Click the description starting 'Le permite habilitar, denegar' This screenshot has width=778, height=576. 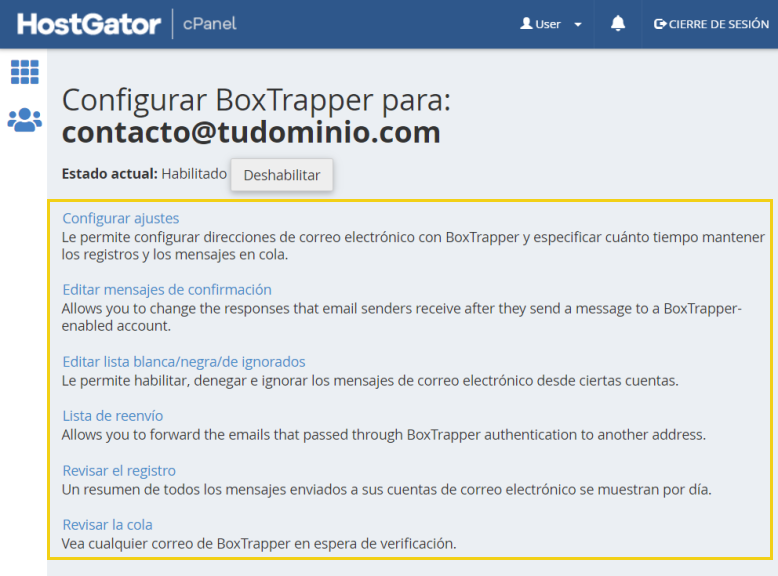(x=370, y=381)
